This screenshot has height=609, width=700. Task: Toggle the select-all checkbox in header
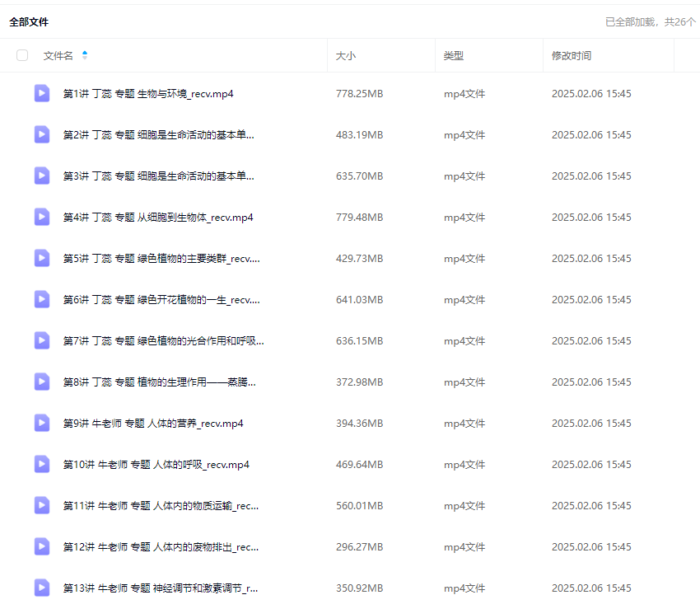coord(22,55)
